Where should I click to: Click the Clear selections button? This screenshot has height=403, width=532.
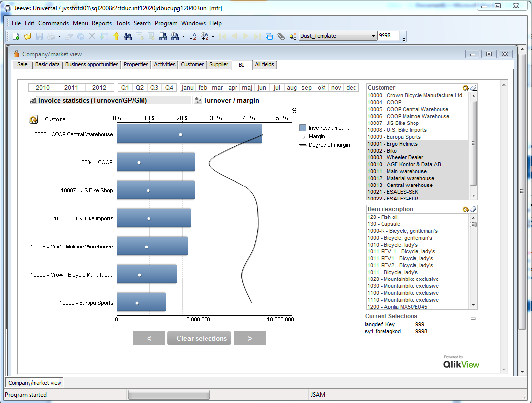(x=199, y=338)
